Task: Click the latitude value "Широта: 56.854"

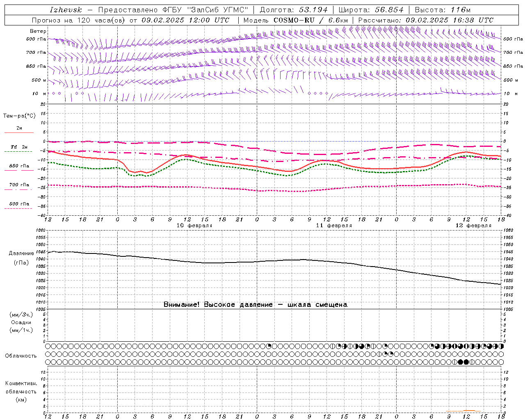Action: [x=371, y=10]
